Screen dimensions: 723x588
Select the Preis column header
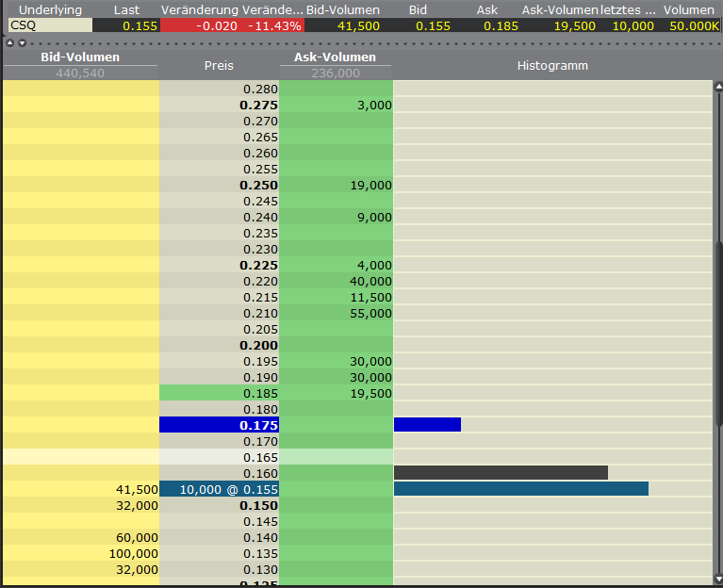[219, 66]
